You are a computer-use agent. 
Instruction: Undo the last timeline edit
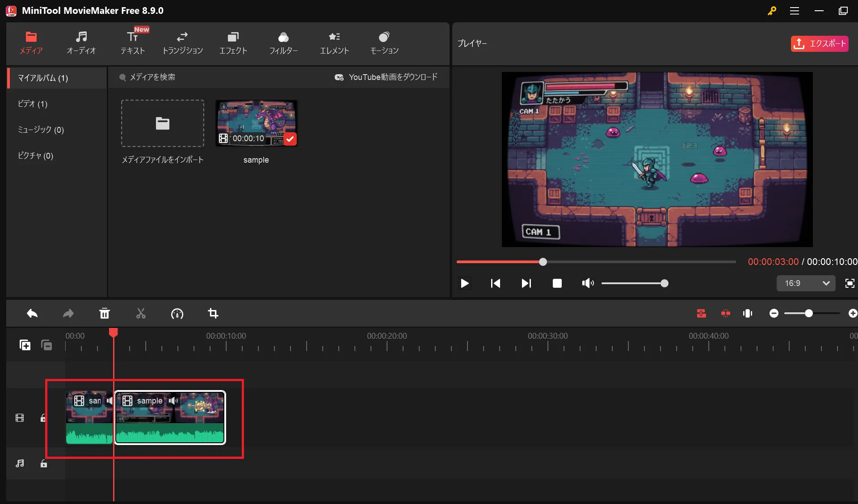click(x=32, y=314)
